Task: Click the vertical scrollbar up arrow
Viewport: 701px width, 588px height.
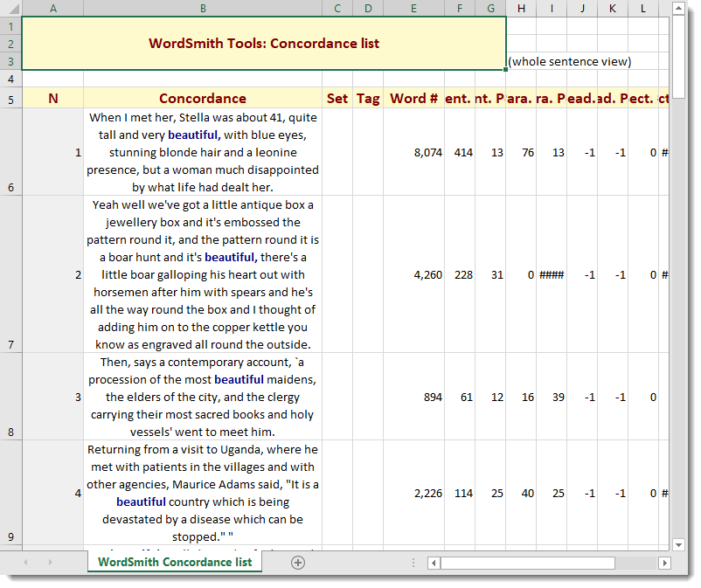Action: tap(679, 9)
